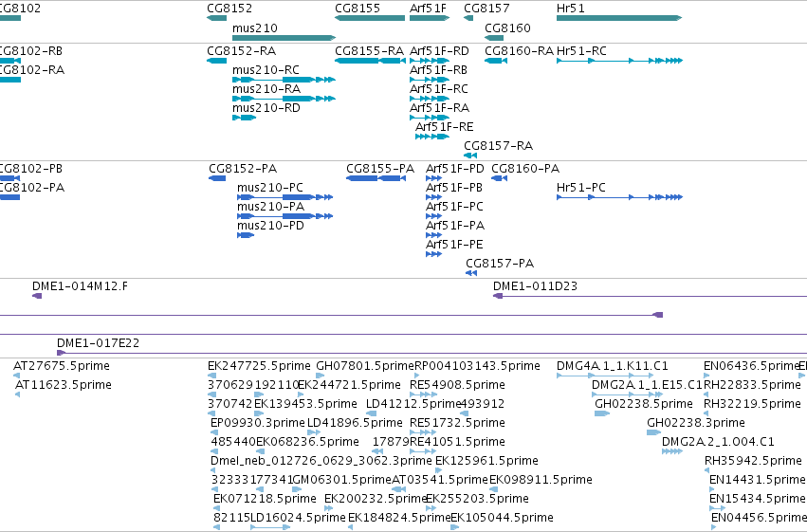Image resolution: width=807 pixels, height=532 pixels.
Task: Open EST RE51732.5prime
Action: coord(457,424)
